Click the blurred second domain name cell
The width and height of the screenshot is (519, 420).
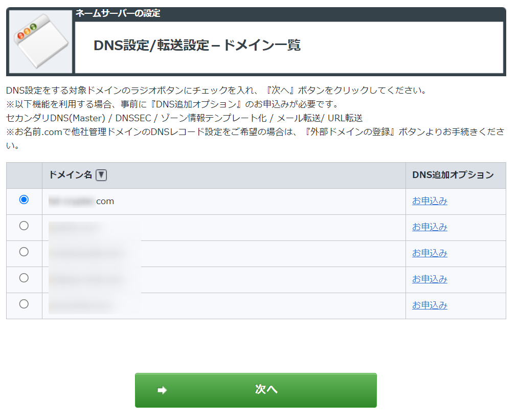click(x=224, y=228)
